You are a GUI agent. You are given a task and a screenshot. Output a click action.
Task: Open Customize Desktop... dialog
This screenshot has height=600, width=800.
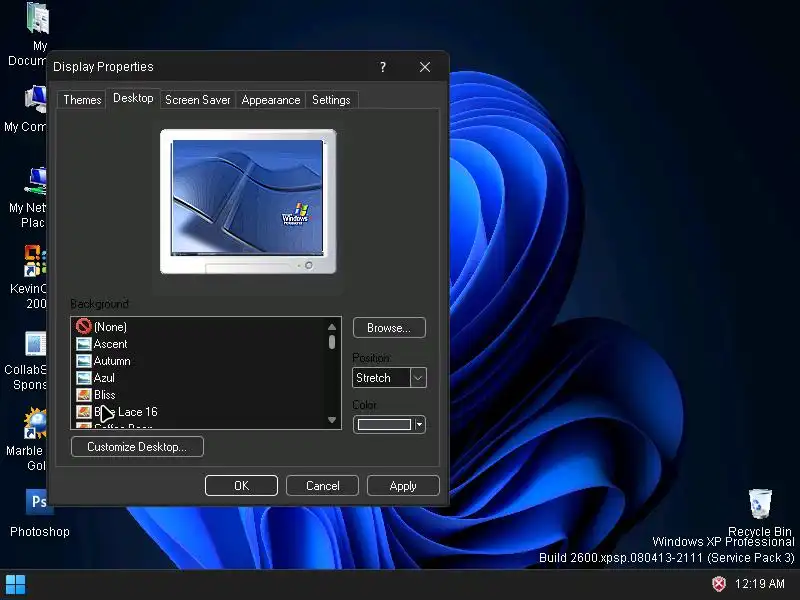coord(137,447)
